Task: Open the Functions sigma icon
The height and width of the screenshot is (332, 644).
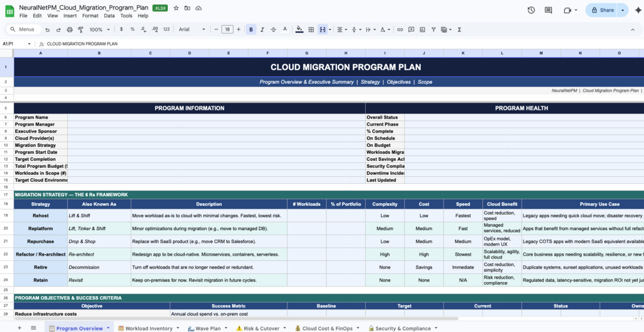Action: tap(459, 29)
